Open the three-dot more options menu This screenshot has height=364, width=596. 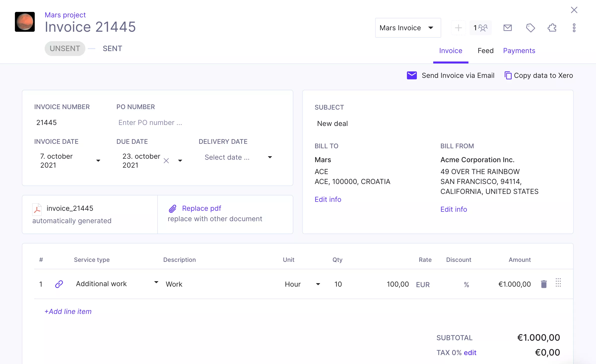[574, 28]
